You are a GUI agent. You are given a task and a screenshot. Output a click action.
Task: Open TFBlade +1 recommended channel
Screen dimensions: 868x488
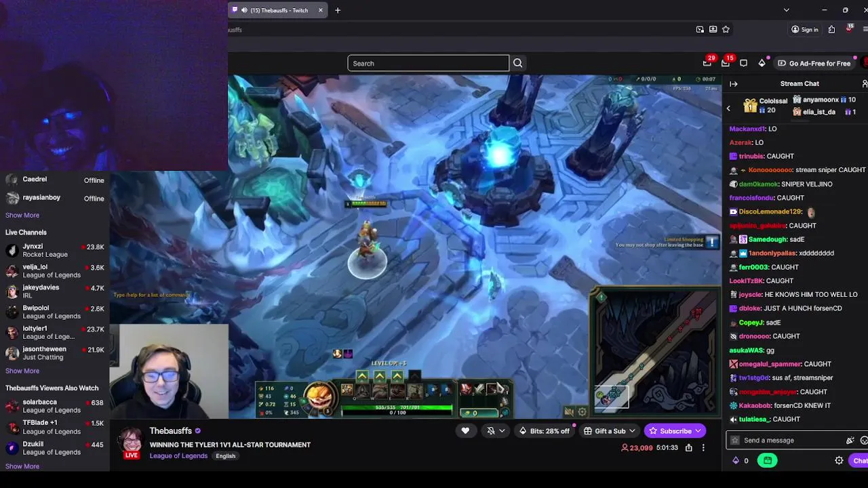click(54, 427)
